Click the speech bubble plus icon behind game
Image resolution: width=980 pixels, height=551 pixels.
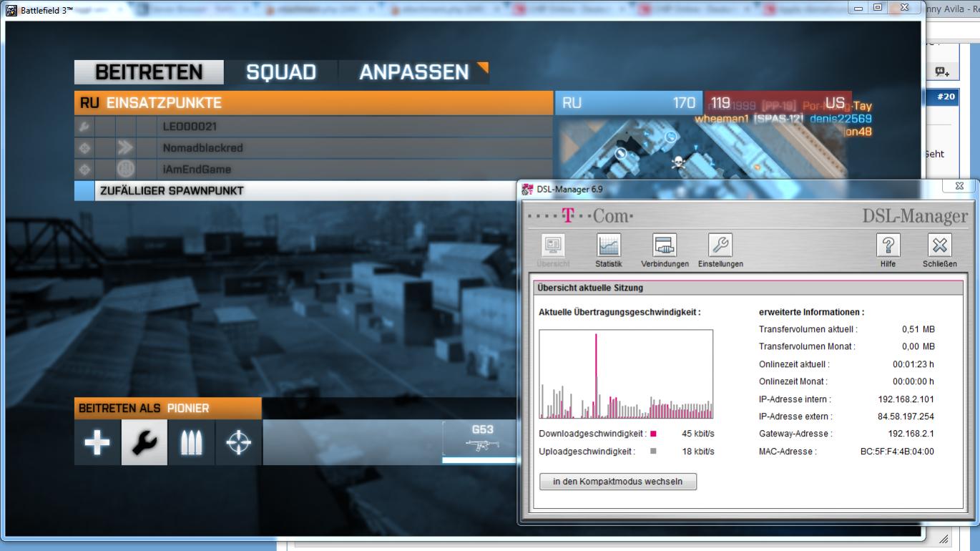tap(943, 72)
